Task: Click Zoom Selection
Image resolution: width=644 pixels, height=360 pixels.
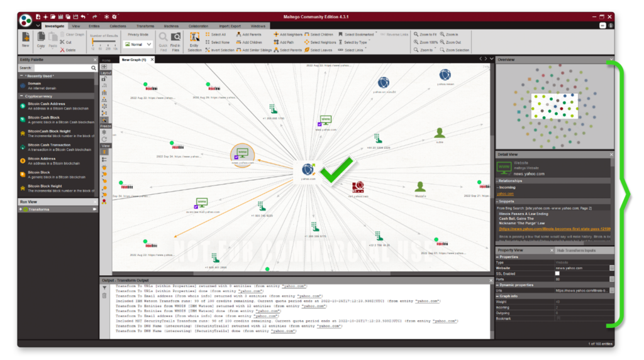Action: 454,50
